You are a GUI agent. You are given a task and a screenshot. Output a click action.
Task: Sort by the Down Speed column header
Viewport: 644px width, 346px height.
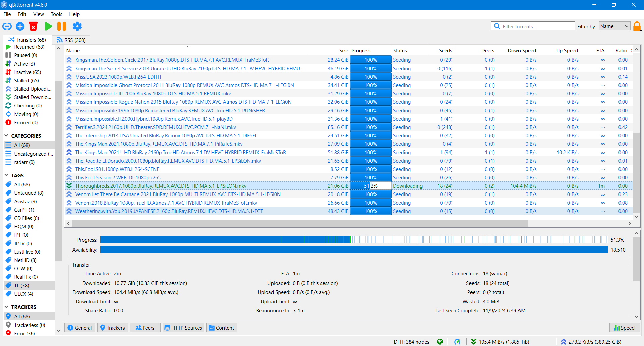[x=517, y=51]
